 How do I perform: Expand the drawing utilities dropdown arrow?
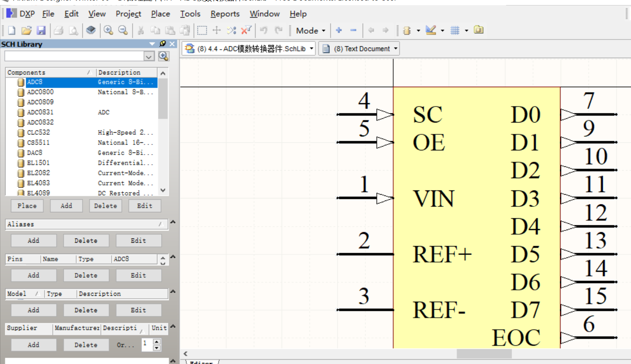(x=442, y=31)
